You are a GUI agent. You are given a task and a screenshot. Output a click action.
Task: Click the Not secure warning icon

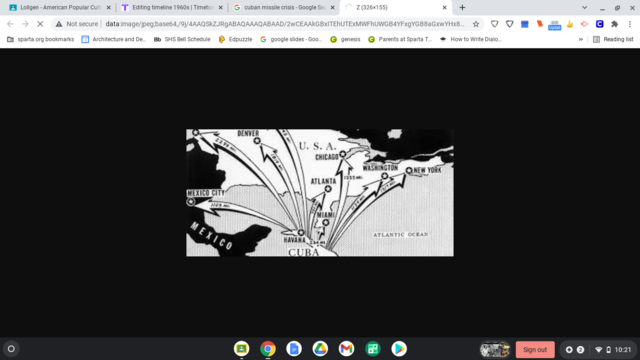click(x=59, y=24)
